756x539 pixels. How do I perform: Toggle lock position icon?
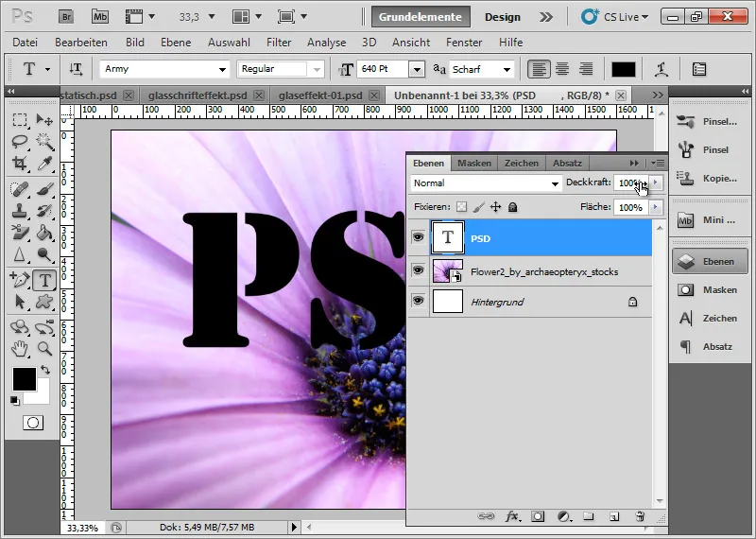(495, 207)
